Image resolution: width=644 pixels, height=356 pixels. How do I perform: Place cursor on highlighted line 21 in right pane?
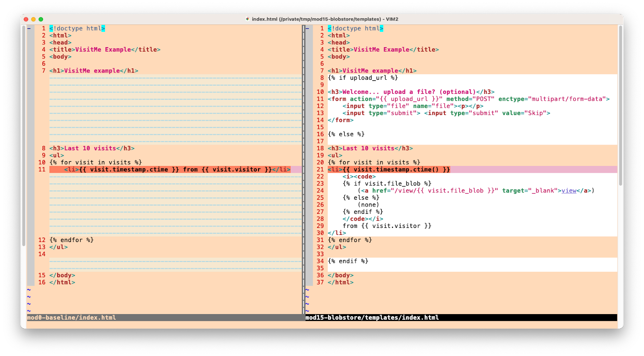coord(389,170)
